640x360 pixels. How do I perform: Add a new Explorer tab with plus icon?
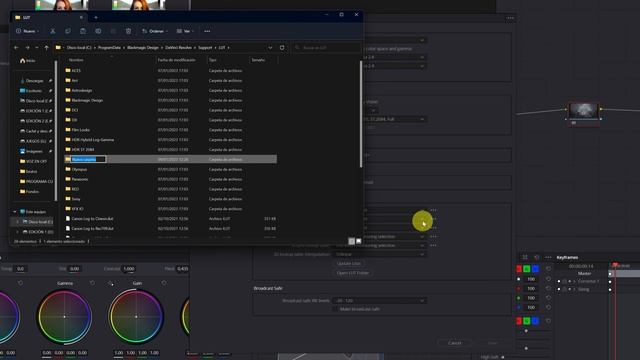[96, 18]
